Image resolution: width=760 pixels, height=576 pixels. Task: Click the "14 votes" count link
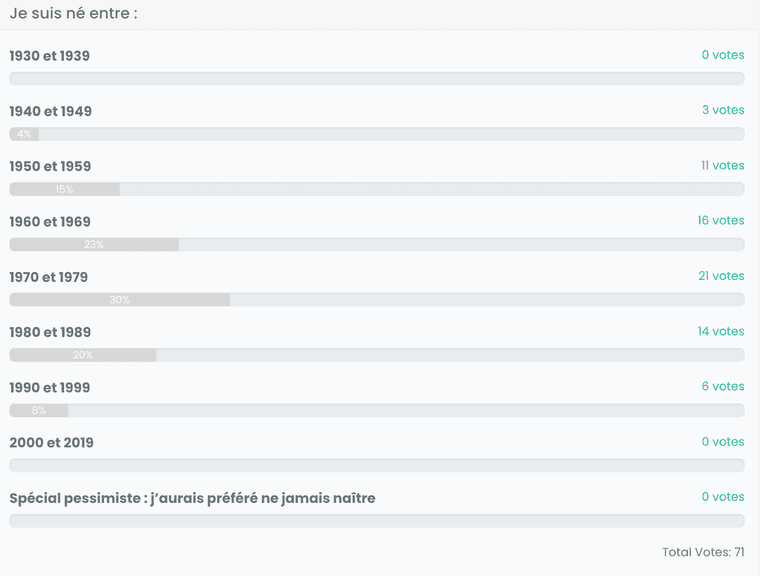tap(721, 331)
